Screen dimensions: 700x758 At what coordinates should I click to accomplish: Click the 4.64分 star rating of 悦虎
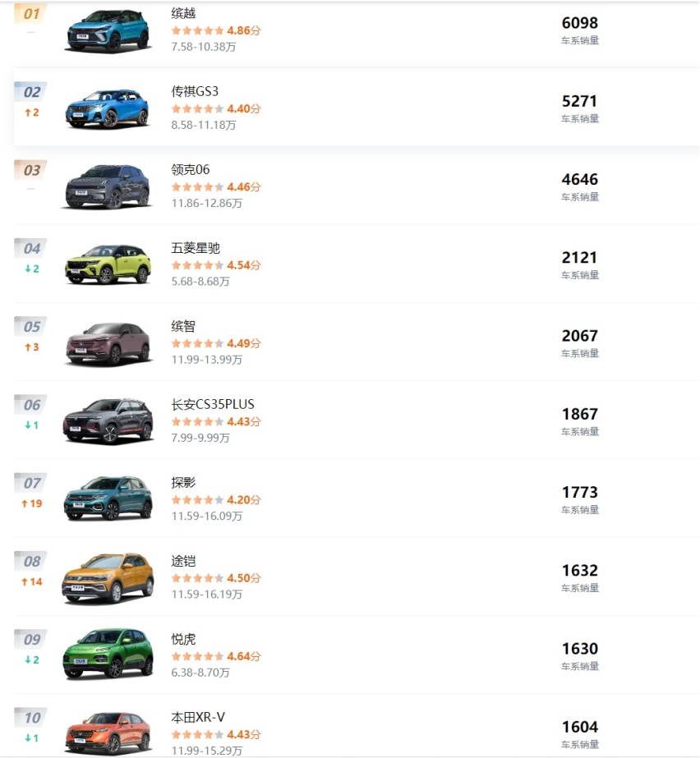[216, 656]
